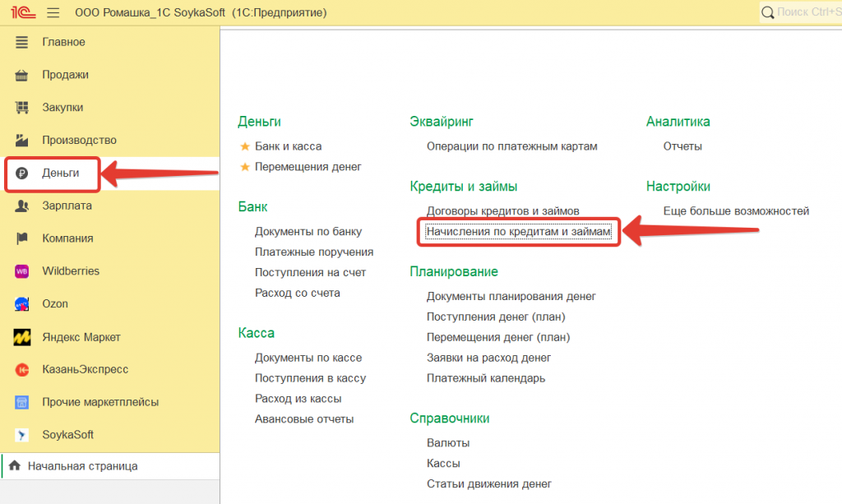Open the hamburger main menu

53,13
